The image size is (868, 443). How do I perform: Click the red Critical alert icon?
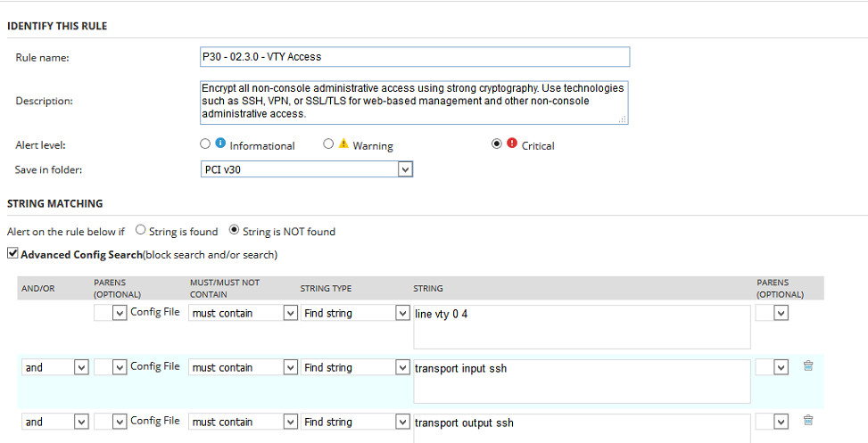tap(512, 144)
